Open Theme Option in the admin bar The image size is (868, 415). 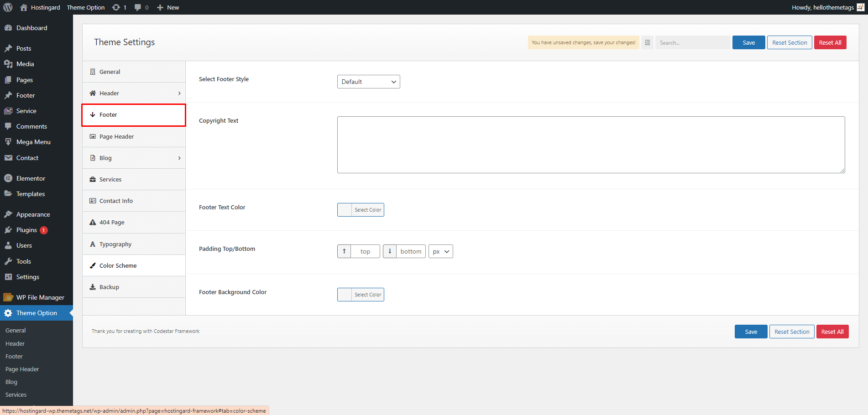(x=86, y=7)
